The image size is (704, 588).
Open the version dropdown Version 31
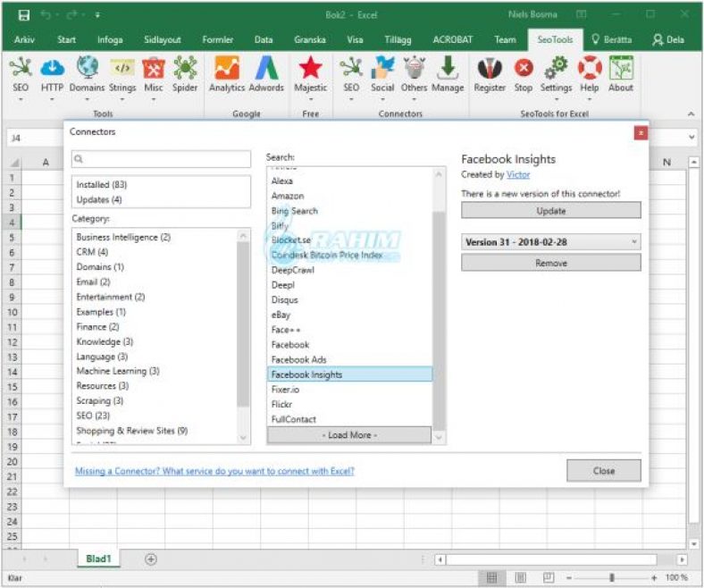[551, 242]
